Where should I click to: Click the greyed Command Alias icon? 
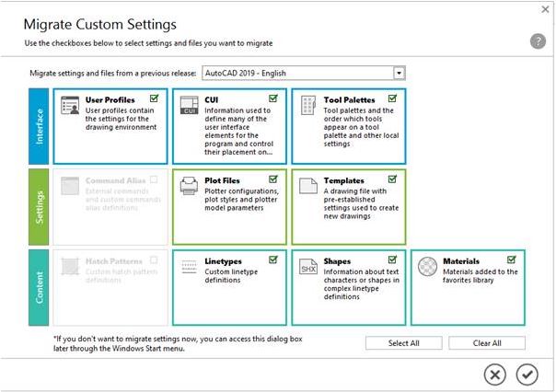tap(70, 186)
